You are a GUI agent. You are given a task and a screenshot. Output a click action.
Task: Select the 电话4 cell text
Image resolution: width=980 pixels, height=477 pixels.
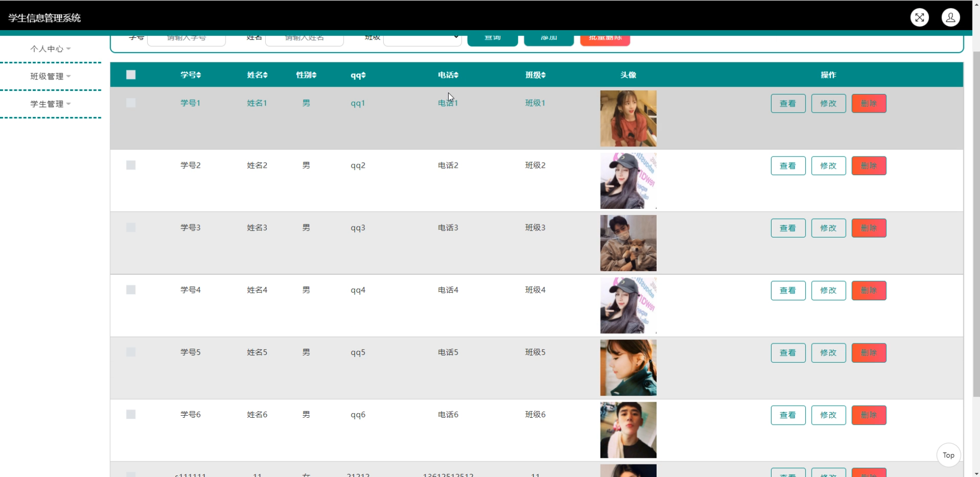coord(448,290)
